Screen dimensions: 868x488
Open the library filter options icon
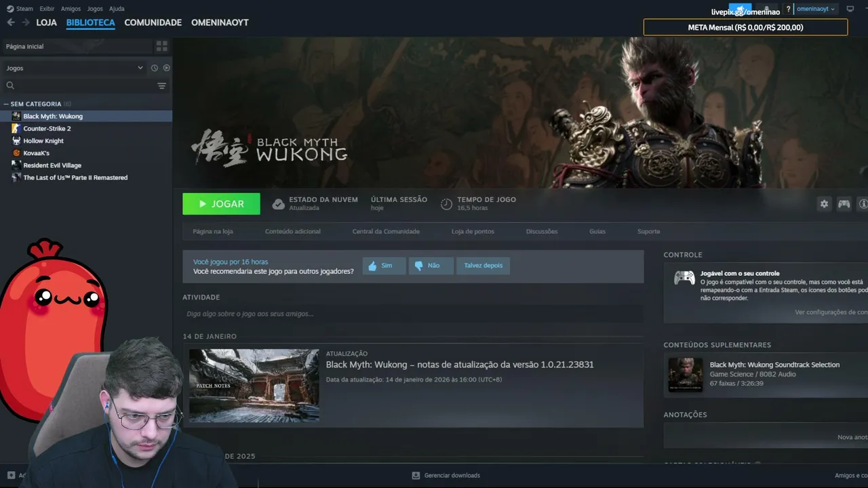(x=161, y=85)
